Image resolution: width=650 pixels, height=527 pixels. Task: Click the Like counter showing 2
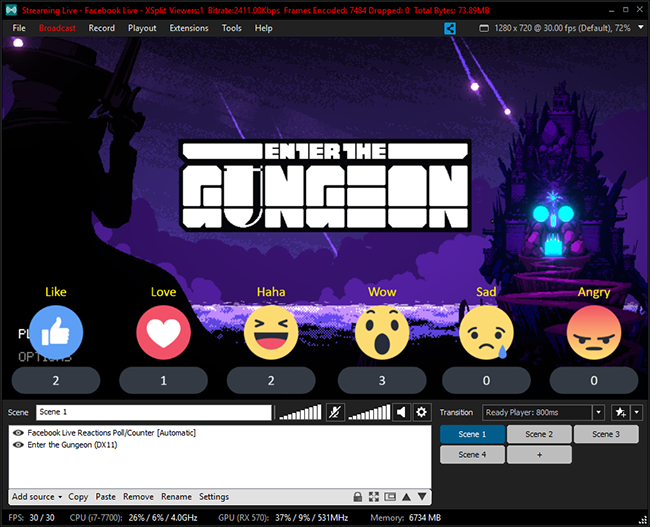click(x=56, y=380)
